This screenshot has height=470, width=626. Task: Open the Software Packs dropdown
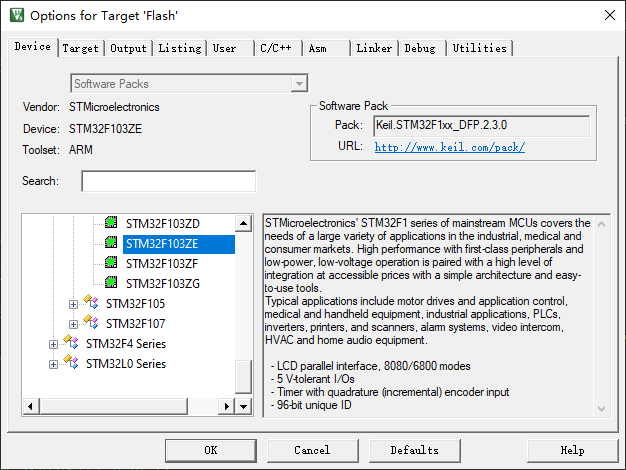point(299,83)
